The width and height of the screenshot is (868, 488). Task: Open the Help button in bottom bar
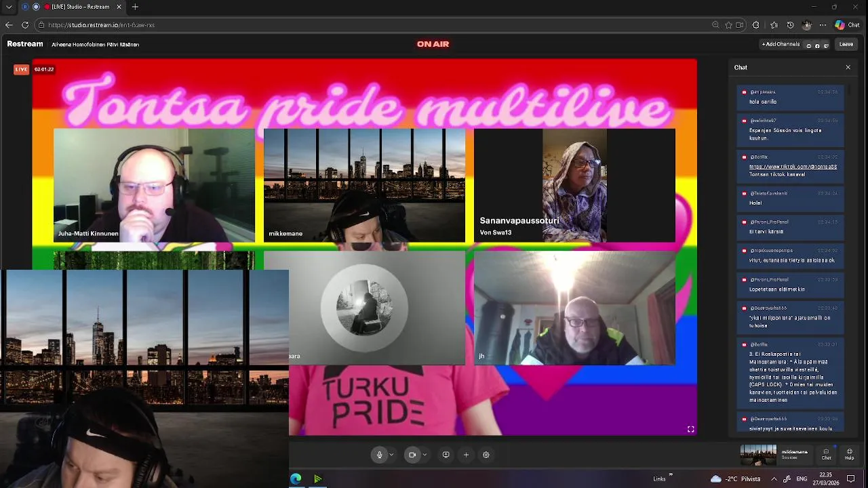850,454
